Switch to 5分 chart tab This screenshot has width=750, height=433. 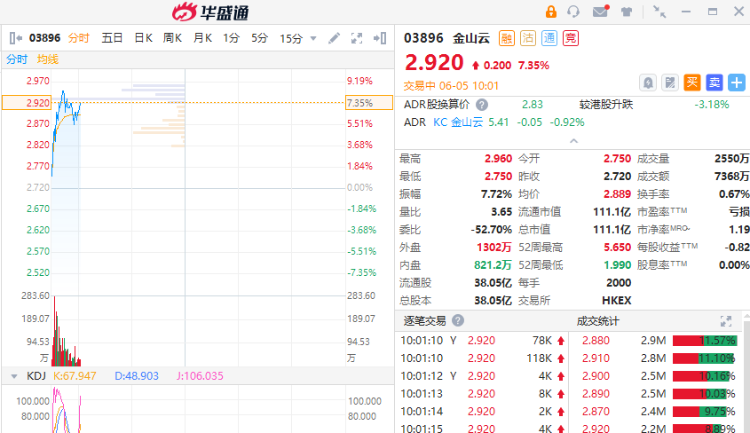[260, 38]
